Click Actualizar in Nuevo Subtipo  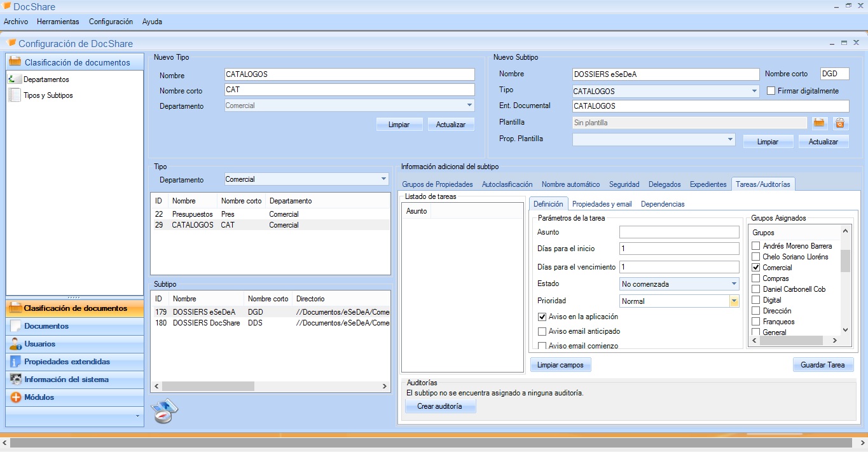pyautogui.click(x=823, y=142)
